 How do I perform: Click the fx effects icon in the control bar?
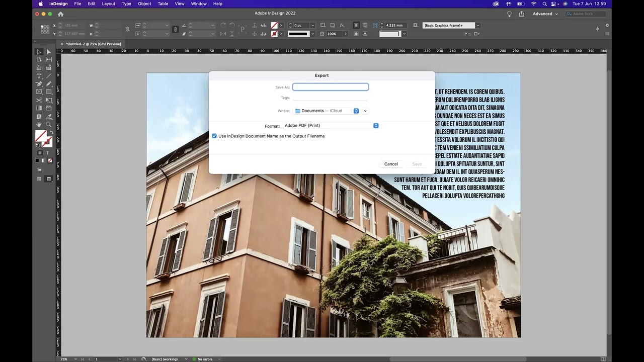[342, 25]
